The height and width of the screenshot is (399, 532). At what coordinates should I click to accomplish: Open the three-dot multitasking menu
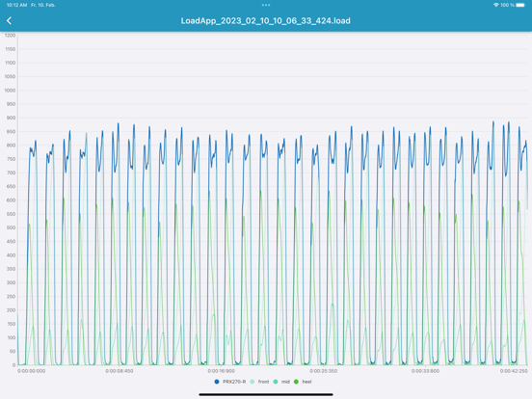[266, 5]
